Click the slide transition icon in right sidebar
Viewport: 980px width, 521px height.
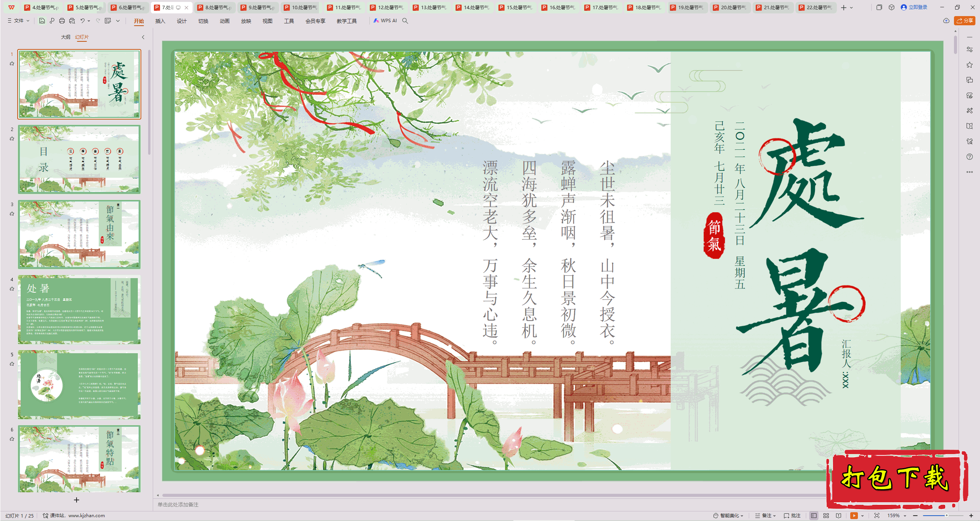(x=970, y=80)
